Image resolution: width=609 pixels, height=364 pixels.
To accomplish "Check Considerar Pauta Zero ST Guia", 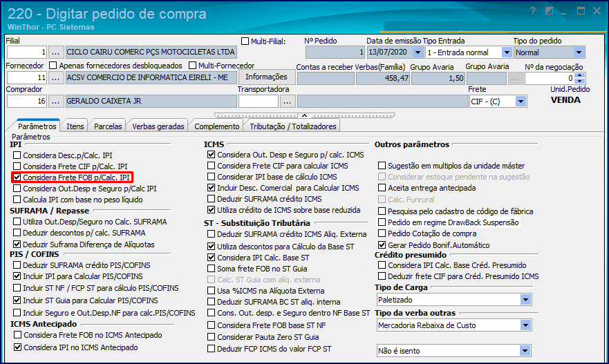I will click(x=211, y=337).
